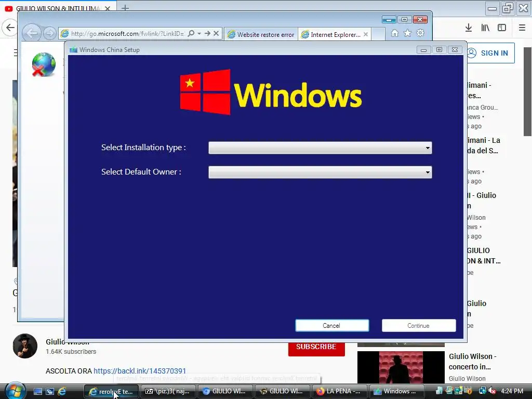Click Internet Explorer forward arrow button
532x399 pixels.
click(x=50, y=33)
